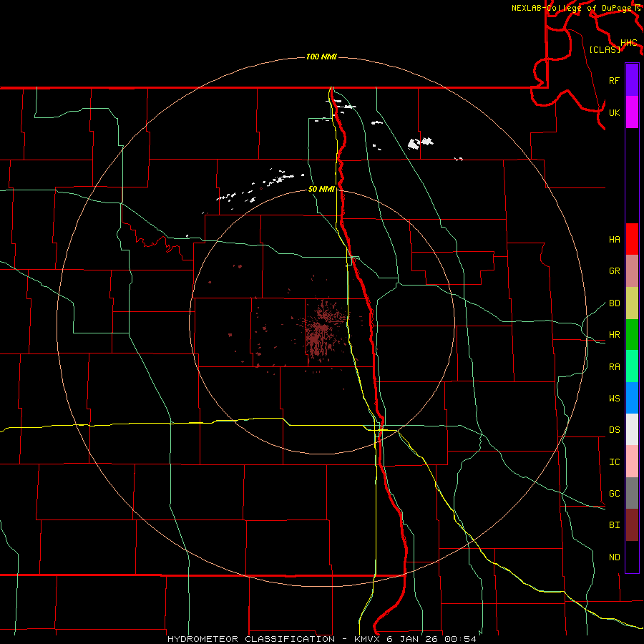
Task: Click the HR green color swatch
Action: click(x=632, y=334)
